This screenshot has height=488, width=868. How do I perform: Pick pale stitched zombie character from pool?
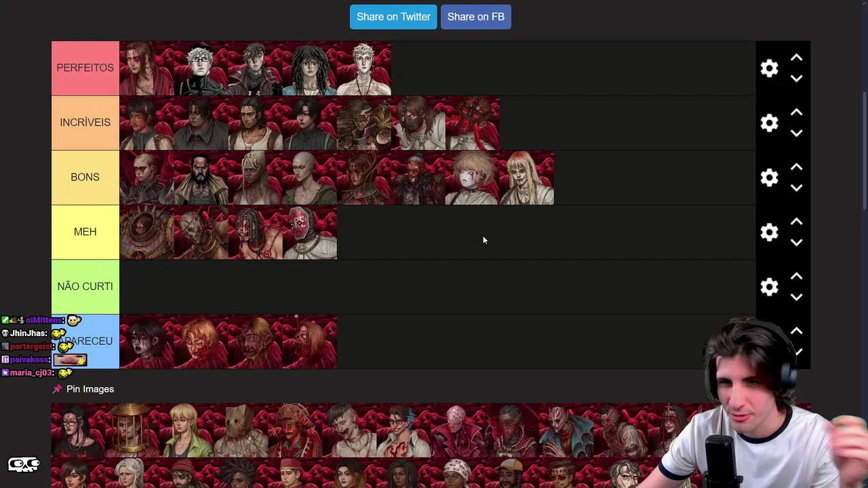pos(349,430)
